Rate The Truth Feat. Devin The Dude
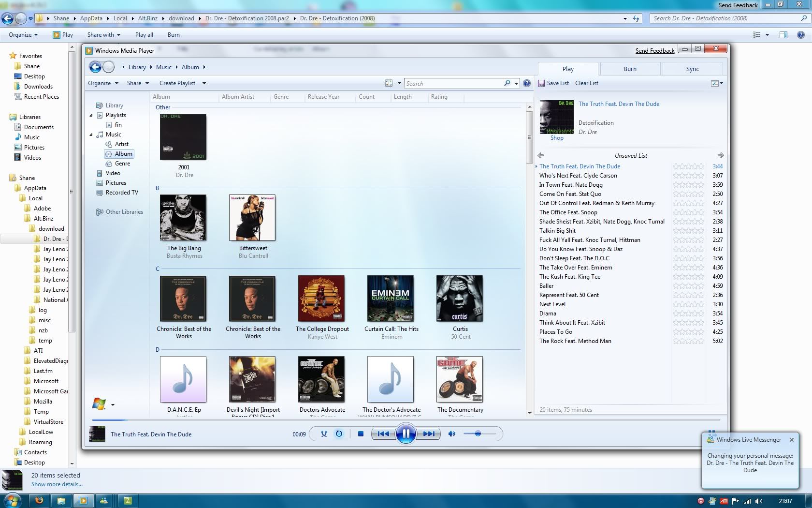This screenshot has height=508, width=812. coord(688,166)
